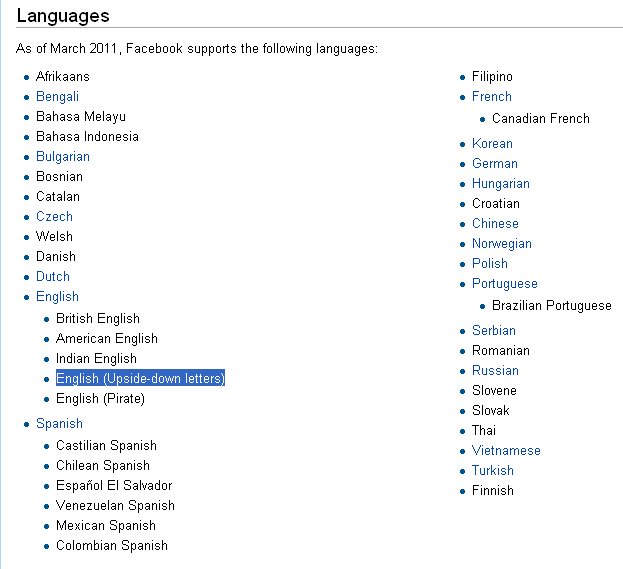Open the Turkish link
The image size is (623, 569).
pyautogui.click(x=492, y=471)
